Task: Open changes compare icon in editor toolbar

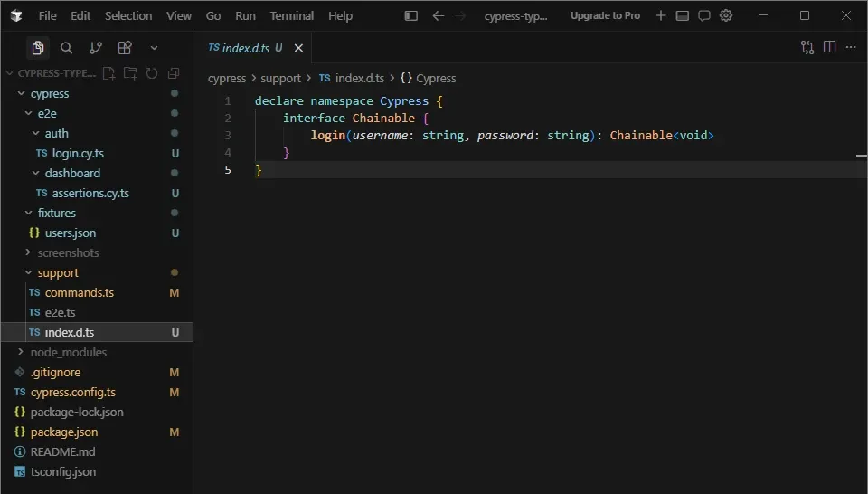Action: click(x=807, y=48)
